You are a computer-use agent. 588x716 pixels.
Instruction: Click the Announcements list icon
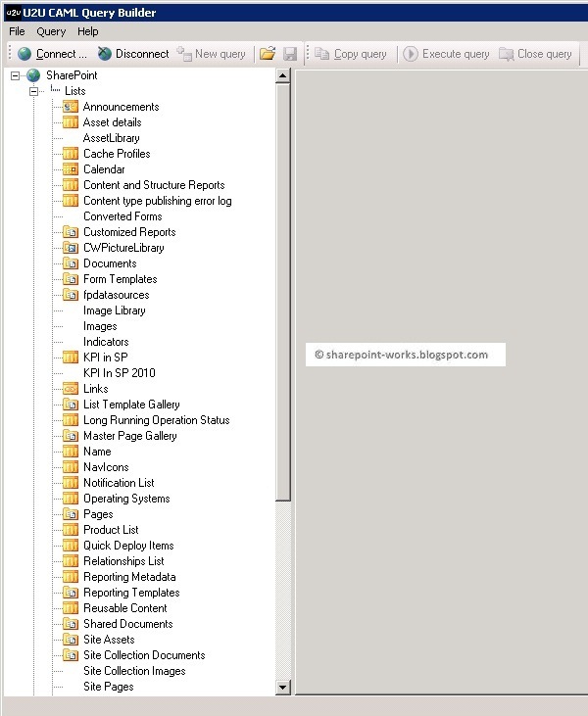[71, 107]
